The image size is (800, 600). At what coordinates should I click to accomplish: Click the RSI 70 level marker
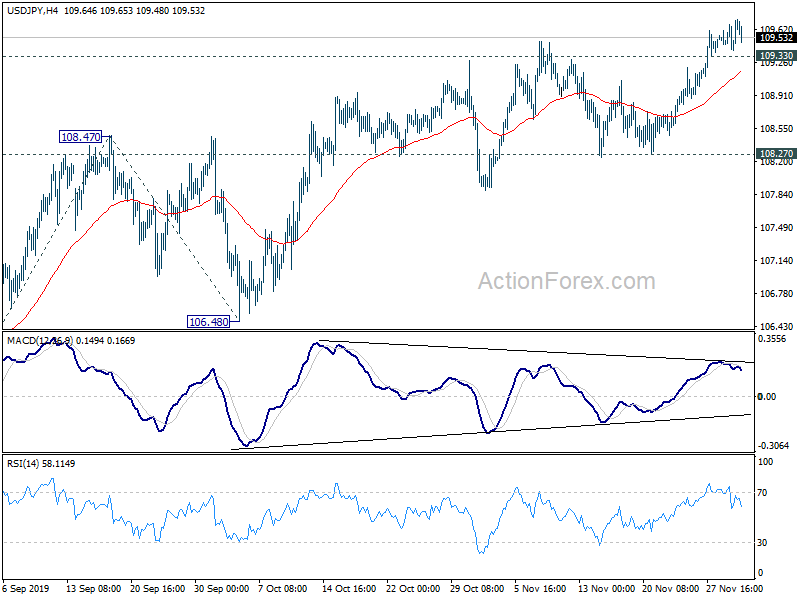(x=762, y=493)
